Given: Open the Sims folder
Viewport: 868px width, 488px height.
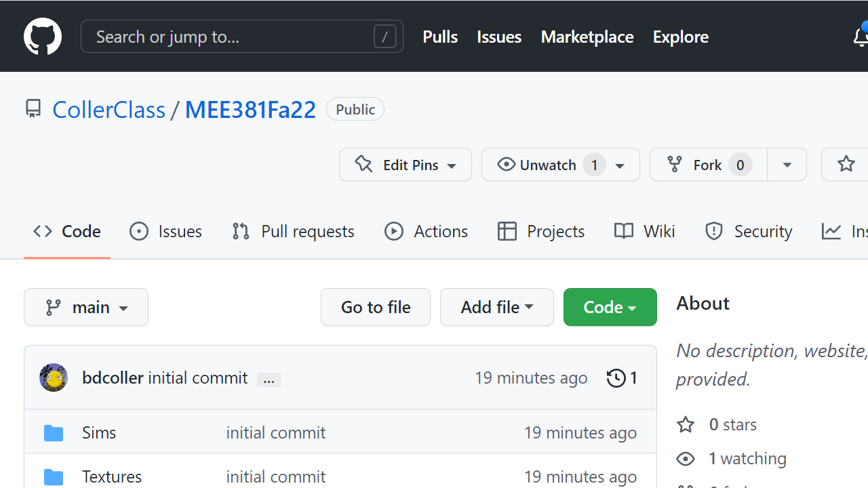Looking at the screenshot, I should 99,432.
